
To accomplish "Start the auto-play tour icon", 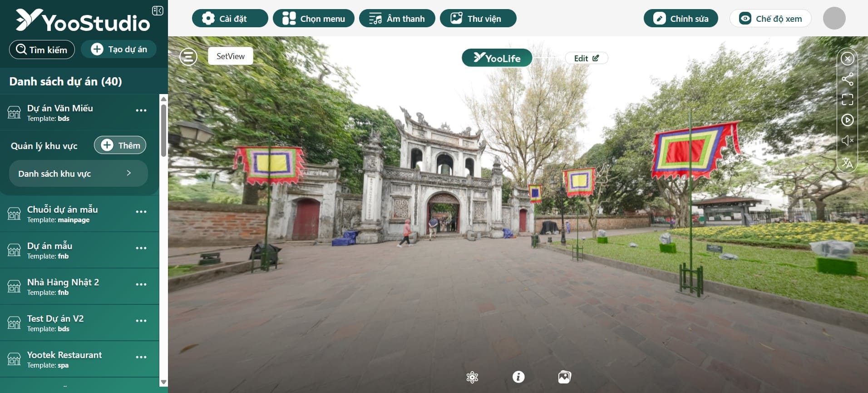I will point(847,120).
